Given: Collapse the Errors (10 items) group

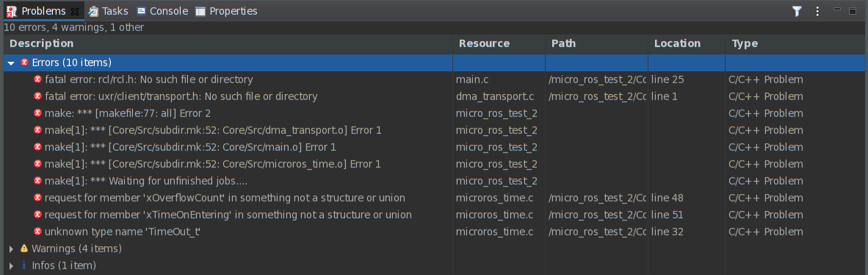Looking at the screenshot, I should point(11,63).
